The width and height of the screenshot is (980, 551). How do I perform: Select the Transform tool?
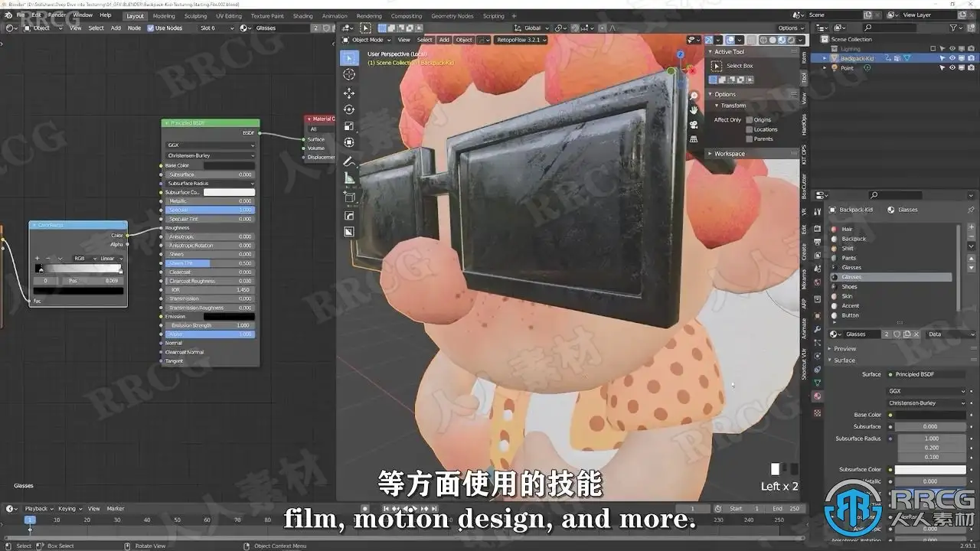[x=349, y=142]
